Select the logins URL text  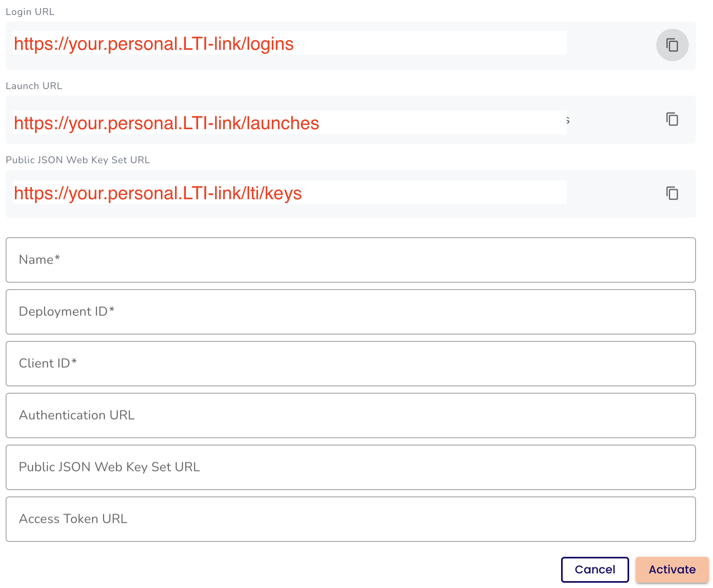(154, 44)
